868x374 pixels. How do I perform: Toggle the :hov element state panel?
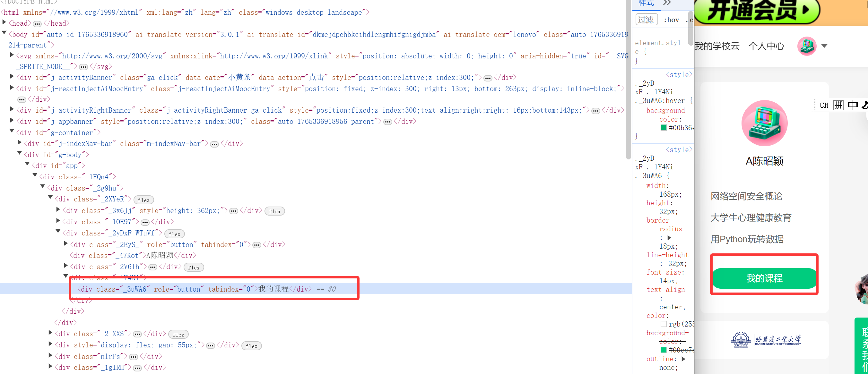[x=671, y=20]
